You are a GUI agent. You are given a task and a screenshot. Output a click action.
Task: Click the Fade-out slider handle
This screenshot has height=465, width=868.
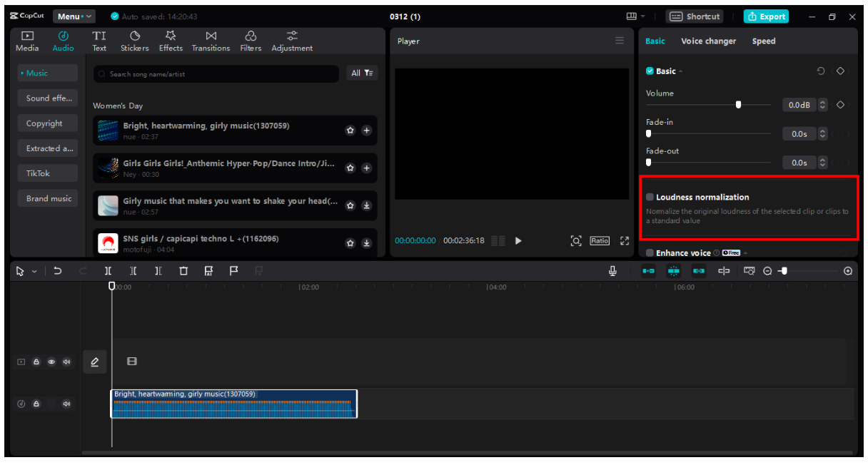pyautogui.click(x=649, y=162)
